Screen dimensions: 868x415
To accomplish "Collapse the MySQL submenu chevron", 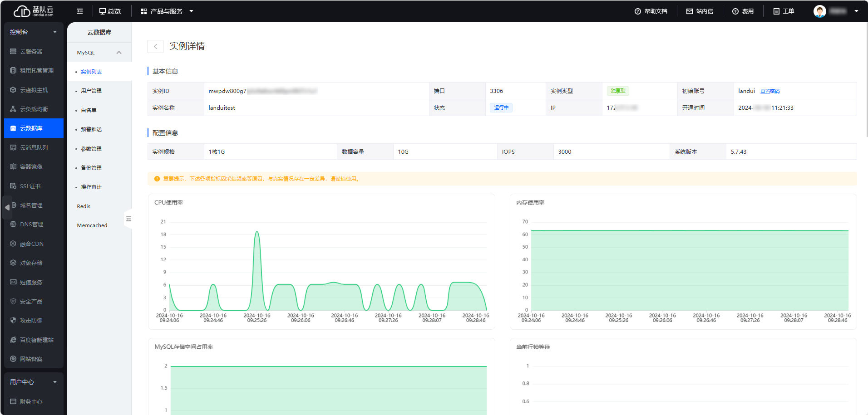I will point(119,53).
